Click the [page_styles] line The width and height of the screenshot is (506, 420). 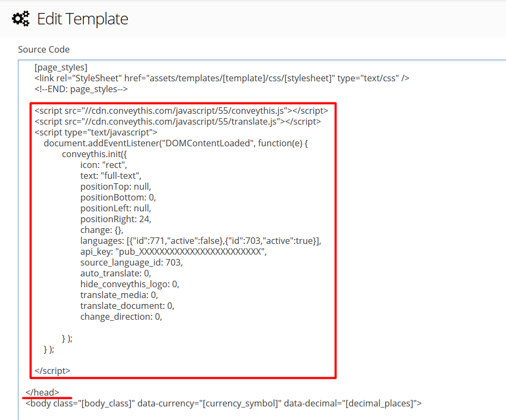[x=61, y=68]
